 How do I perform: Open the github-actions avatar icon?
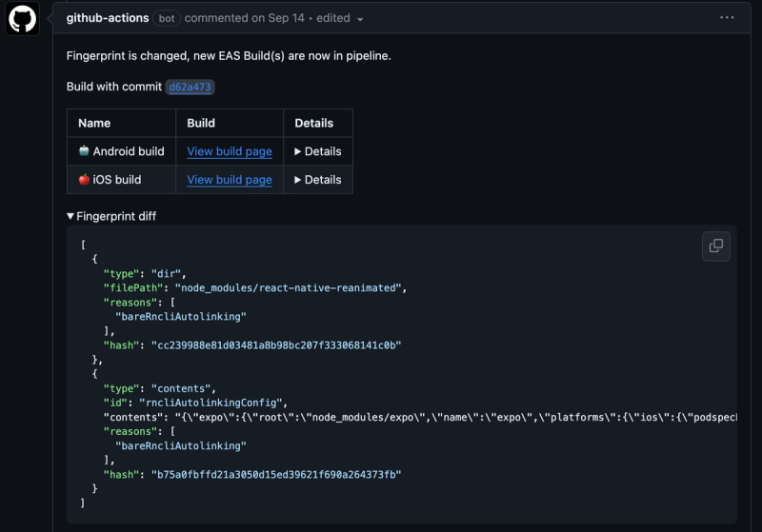click(x=22, y=18)
